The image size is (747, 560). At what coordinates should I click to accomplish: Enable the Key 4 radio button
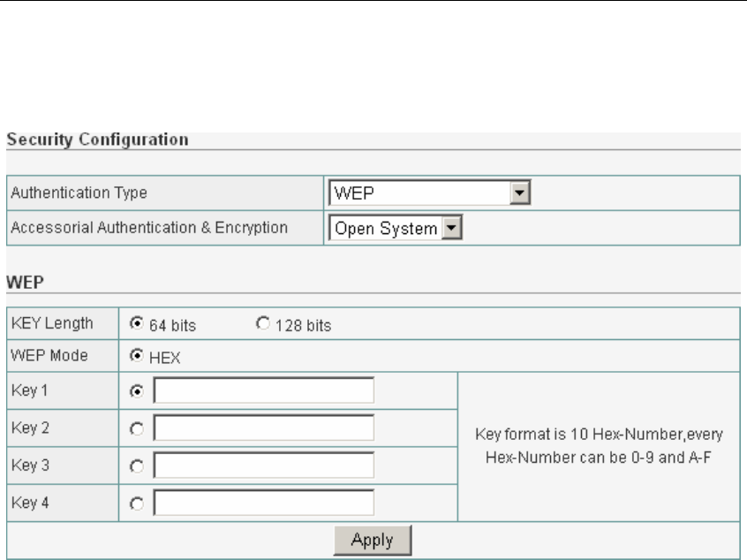point(135,503)
